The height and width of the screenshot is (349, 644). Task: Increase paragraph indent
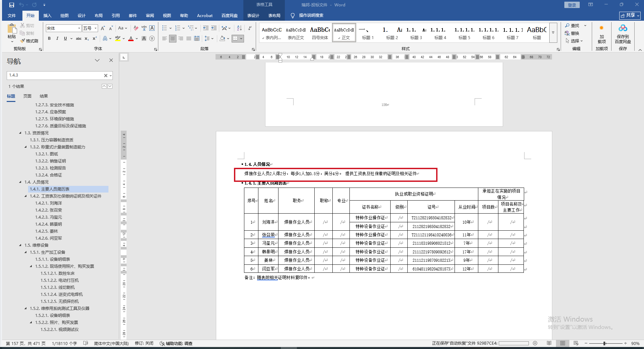coord(214,28)
